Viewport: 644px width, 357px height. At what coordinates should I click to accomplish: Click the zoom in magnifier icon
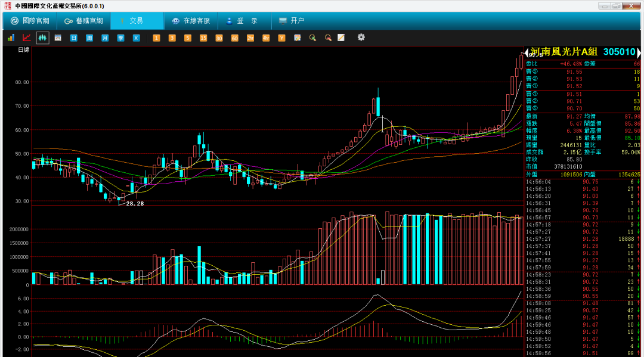312,38
